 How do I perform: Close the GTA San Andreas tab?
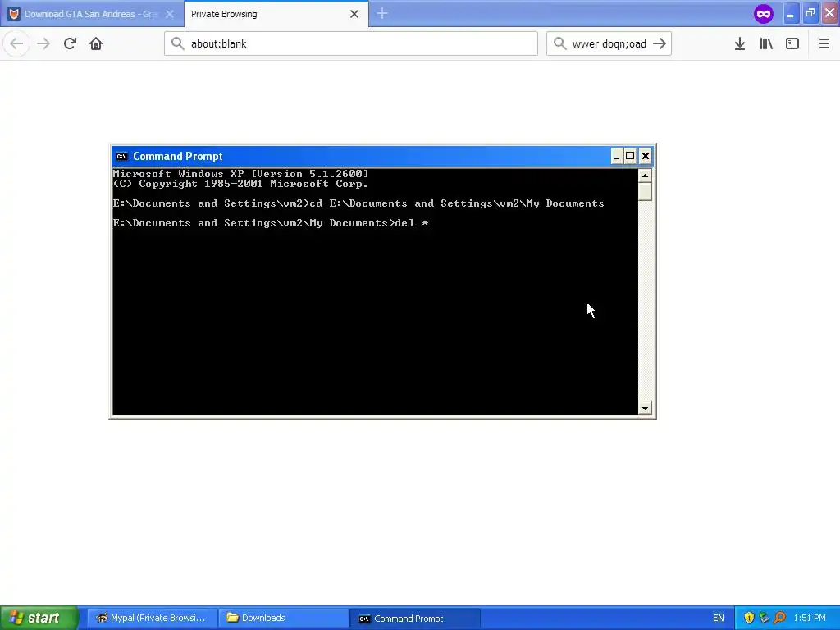170,14
